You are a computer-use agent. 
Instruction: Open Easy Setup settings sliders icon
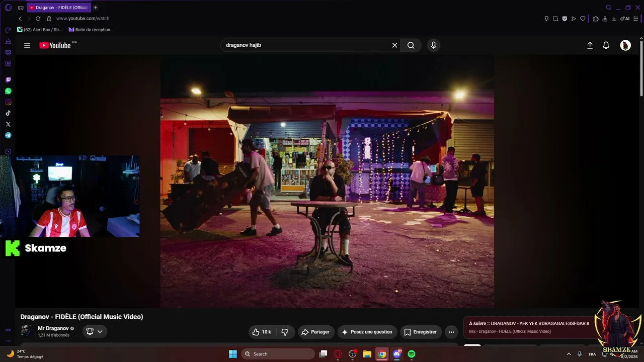[x=636, y=19]
